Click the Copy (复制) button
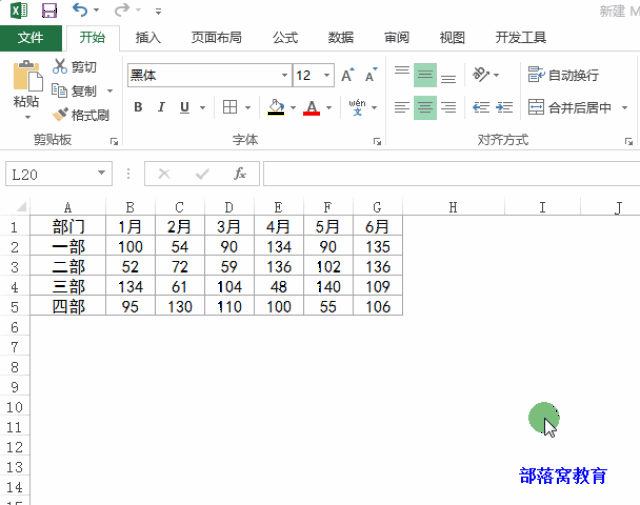The width and height of the screenshot is (640, 505). click(76, 91)
